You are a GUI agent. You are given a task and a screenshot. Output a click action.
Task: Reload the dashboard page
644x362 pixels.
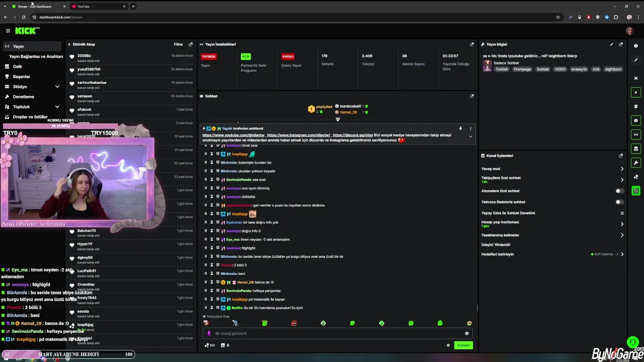click(24, 17)
